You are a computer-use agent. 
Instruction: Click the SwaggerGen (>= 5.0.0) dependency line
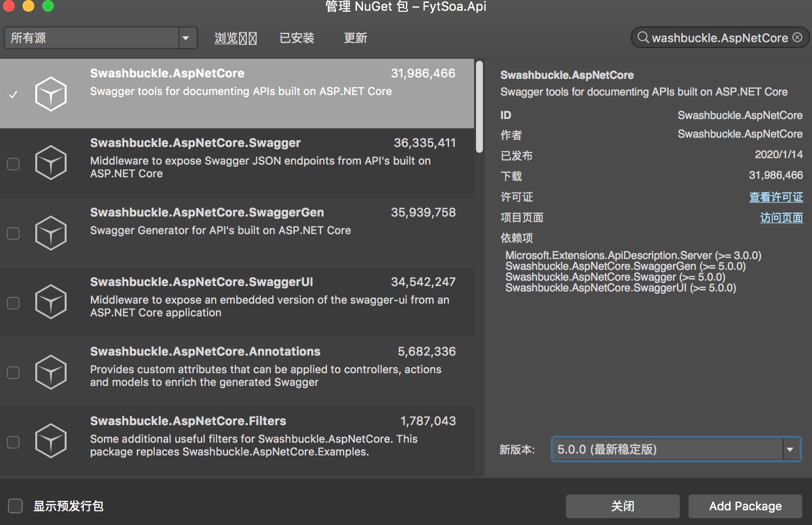point(625,266)
